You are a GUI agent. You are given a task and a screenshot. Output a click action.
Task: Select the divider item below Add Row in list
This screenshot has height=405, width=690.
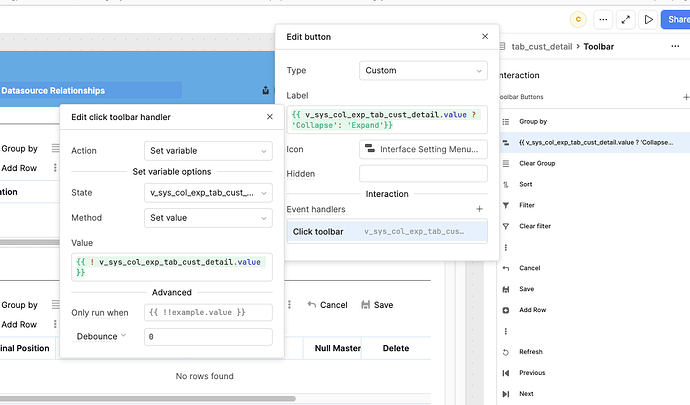pos(594,331)
